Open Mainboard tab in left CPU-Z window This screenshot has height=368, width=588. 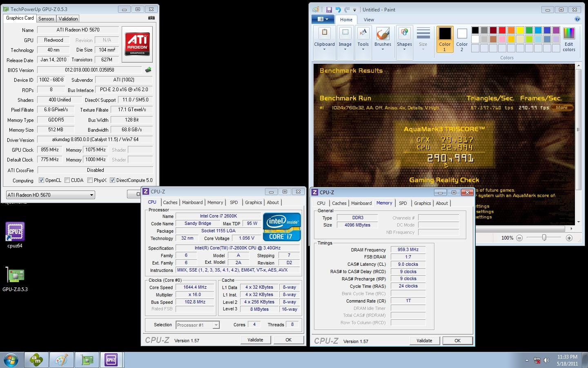tap(192, 202)
